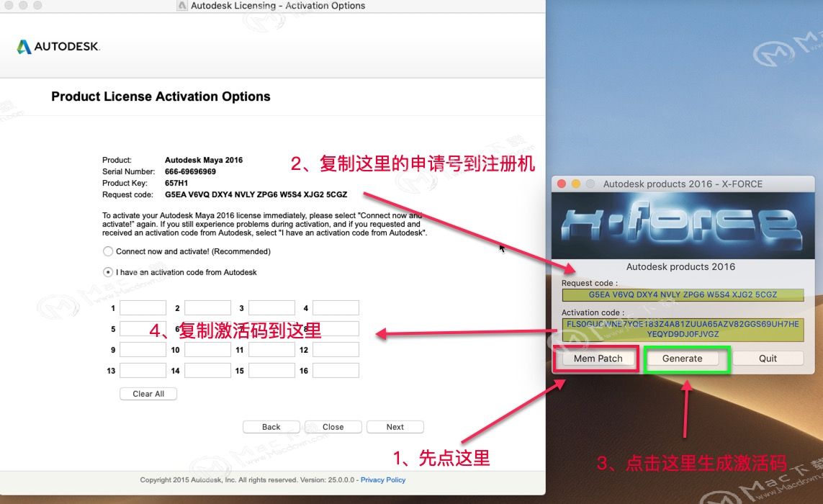Click product key text 657H1
The height and width of the screenshot is (504, 823).
click(x=176, y=183)
